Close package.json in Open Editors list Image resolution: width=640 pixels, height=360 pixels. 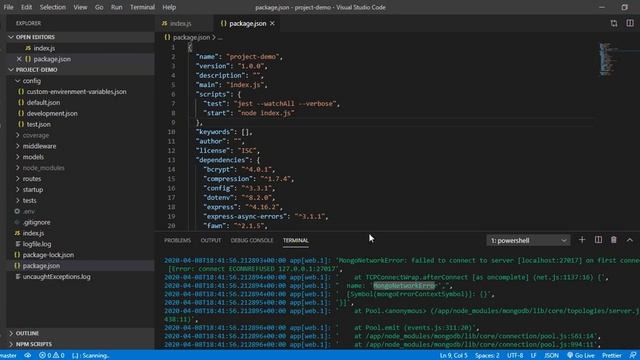tap(19, 59)
